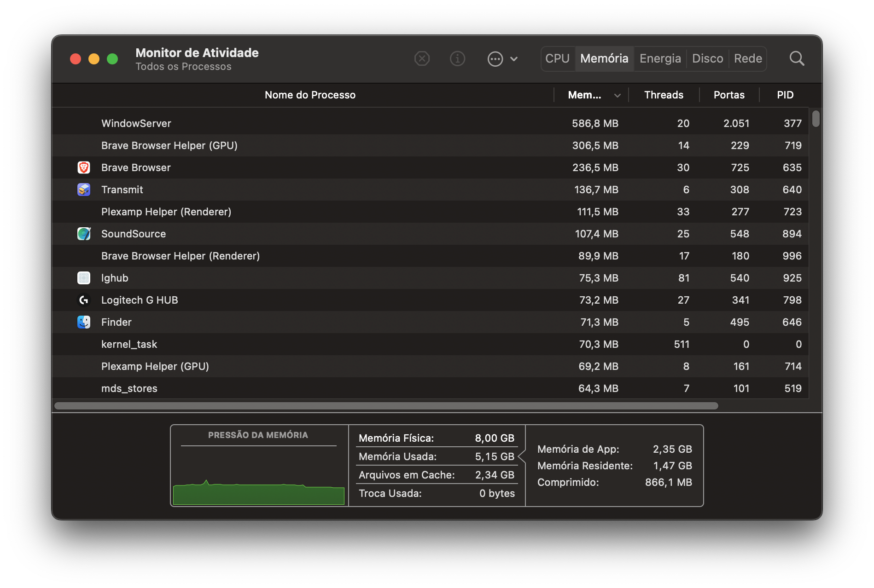The width and height of the screenshot is (874, 588).
Task: Select Brave Browser Helper (GPU) row
Action: click(x=431, y=145)
